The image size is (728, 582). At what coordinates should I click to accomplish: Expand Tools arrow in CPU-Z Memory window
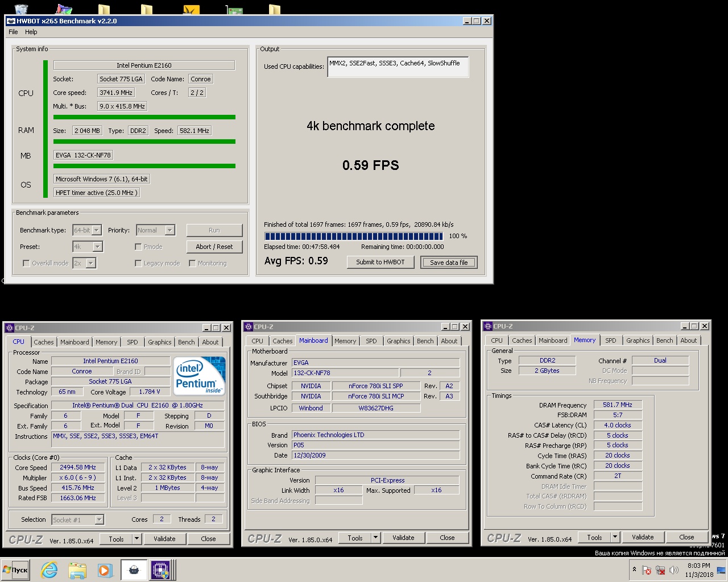(x=615, y=537)
